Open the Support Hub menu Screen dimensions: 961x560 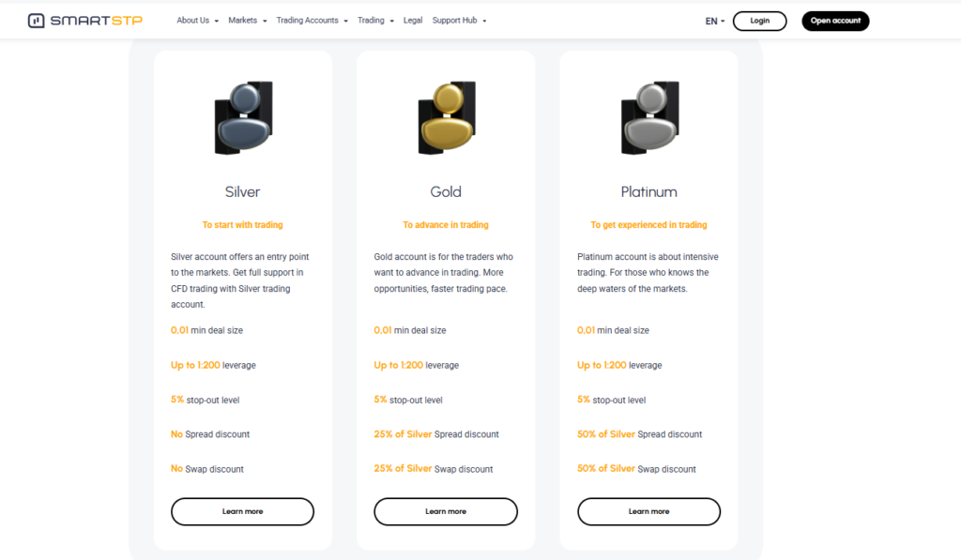(458, 20)
